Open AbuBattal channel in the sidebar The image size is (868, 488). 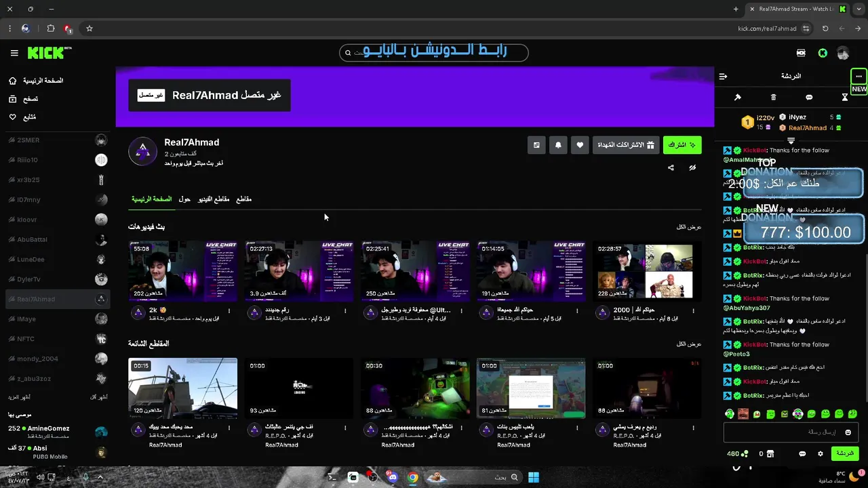click(x=58, y=239)
